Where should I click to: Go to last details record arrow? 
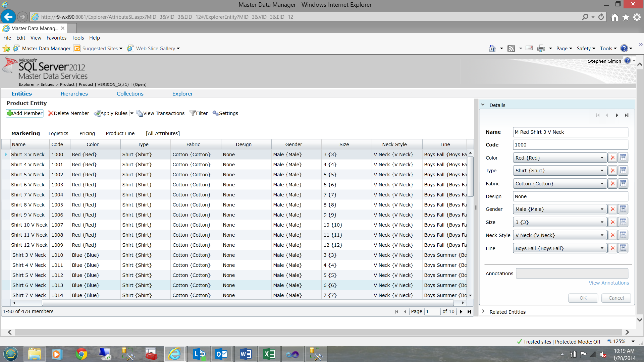coord(626,115)
